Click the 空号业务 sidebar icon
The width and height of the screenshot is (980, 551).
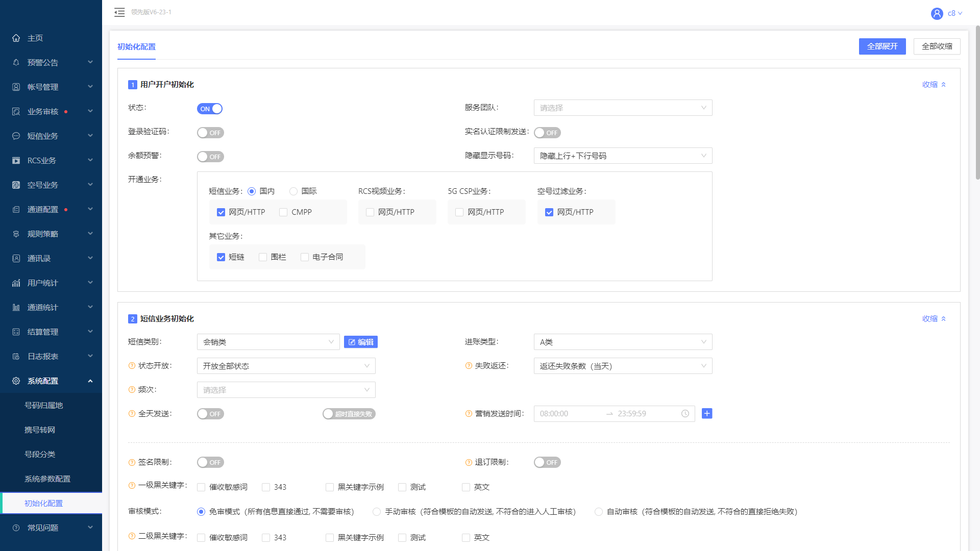[x=16, y=185]
